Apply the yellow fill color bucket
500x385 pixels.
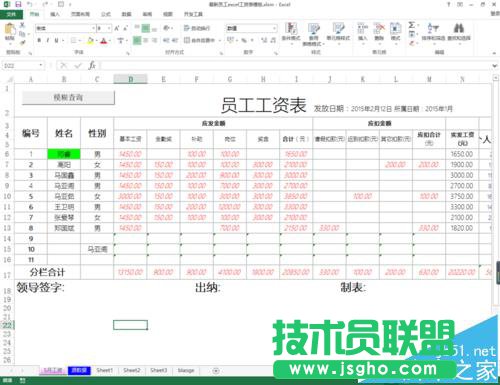point(90,41)
